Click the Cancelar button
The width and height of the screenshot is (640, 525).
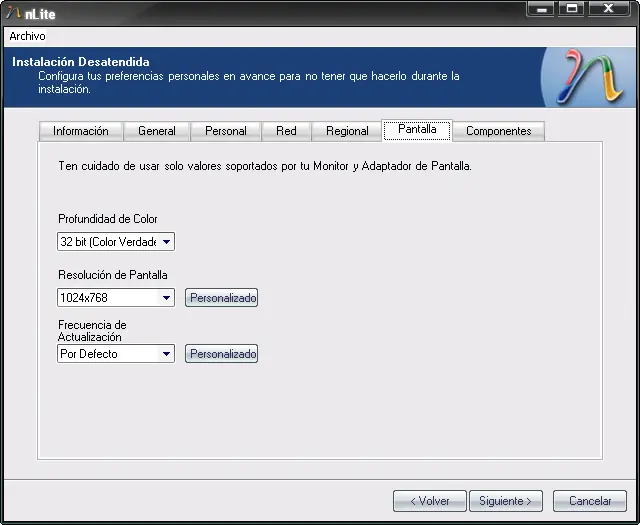pos(590,501)
